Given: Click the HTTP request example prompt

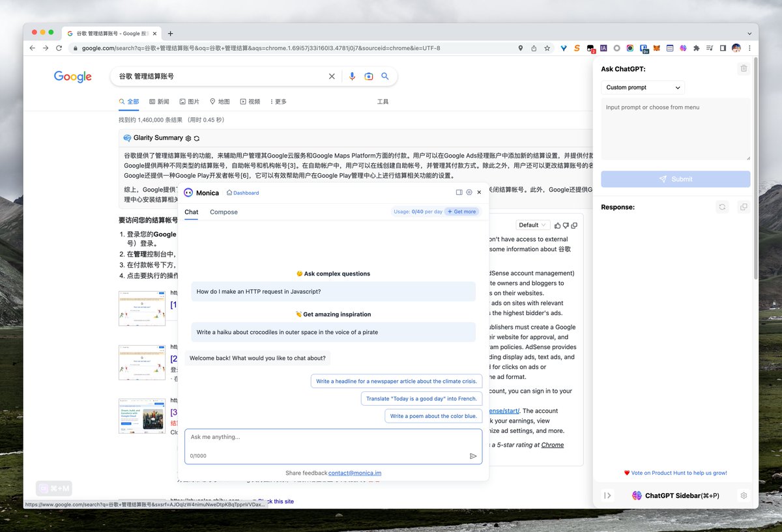Looking at the screenshot, I should [x=333, y=292].
